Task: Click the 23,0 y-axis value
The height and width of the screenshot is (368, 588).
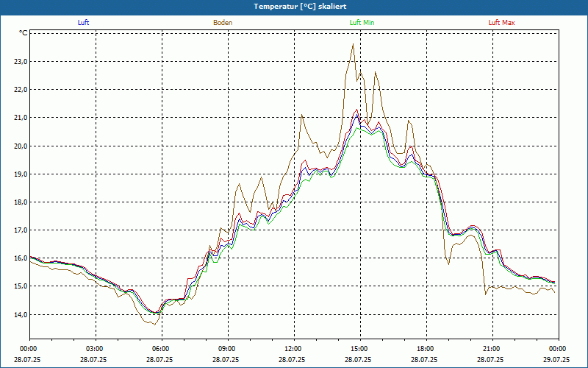Action: click(x=21, y=62)
